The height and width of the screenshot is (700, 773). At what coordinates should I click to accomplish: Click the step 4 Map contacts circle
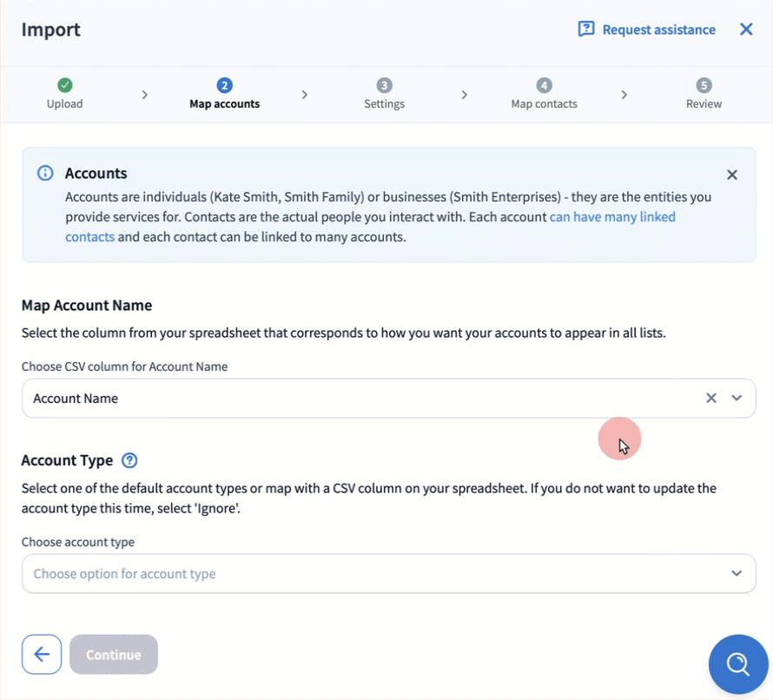[544, 85]
